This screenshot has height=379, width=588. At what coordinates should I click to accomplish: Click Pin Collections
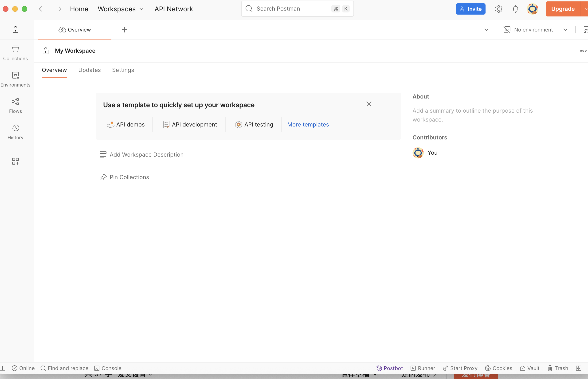[124, 177]
